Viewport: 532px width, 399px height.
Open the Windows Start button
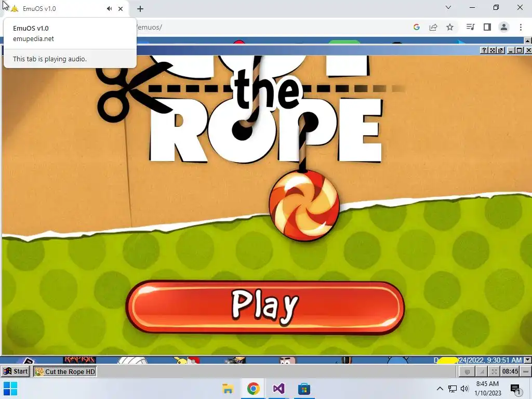pos(10,389)
